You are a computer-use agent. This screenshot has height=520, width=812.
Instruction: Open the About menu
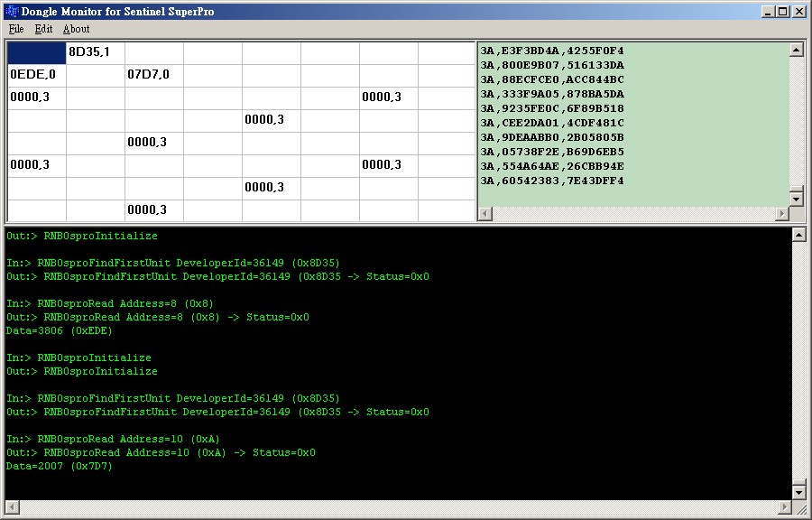76,29
